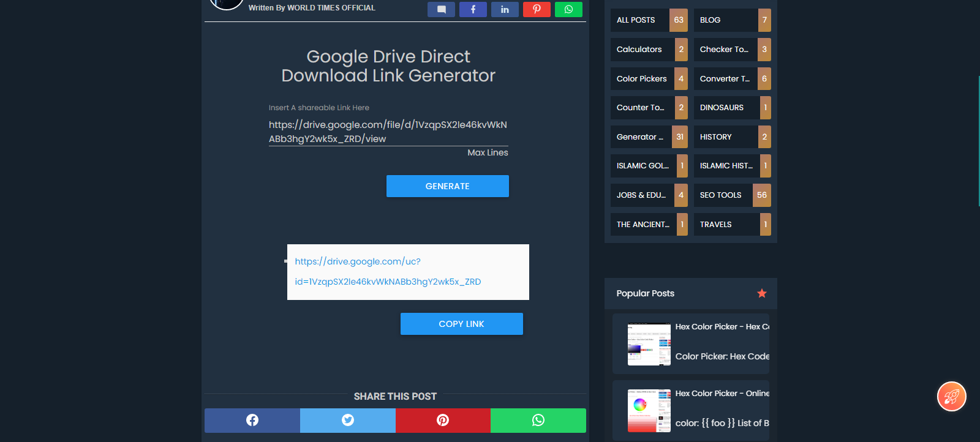Open the ISLAMIC HIST... category
Screen dimensions: 980x442
tap(733, 166)
